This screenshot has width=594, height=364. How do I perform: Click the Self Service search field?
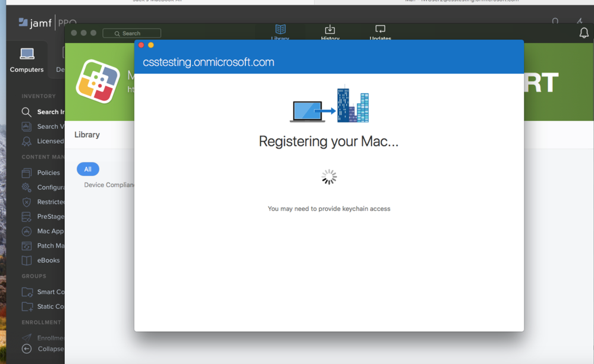(132, 33)
